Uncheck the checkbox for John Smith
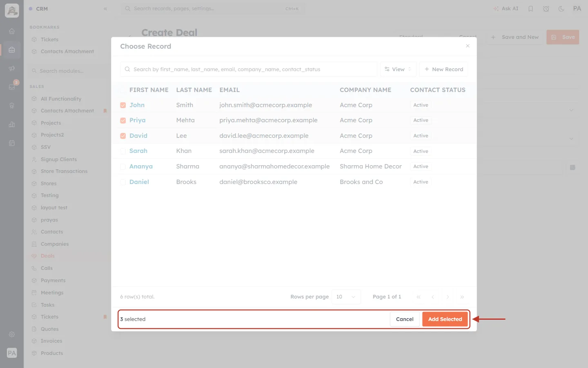 click(123, 105)
